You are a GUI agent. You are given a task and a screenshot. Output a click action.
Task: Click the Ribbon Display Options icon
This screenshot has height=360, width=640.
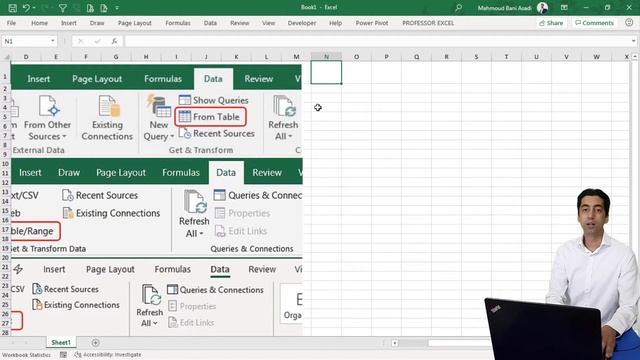pyautogui.click(x=564, y=8)
